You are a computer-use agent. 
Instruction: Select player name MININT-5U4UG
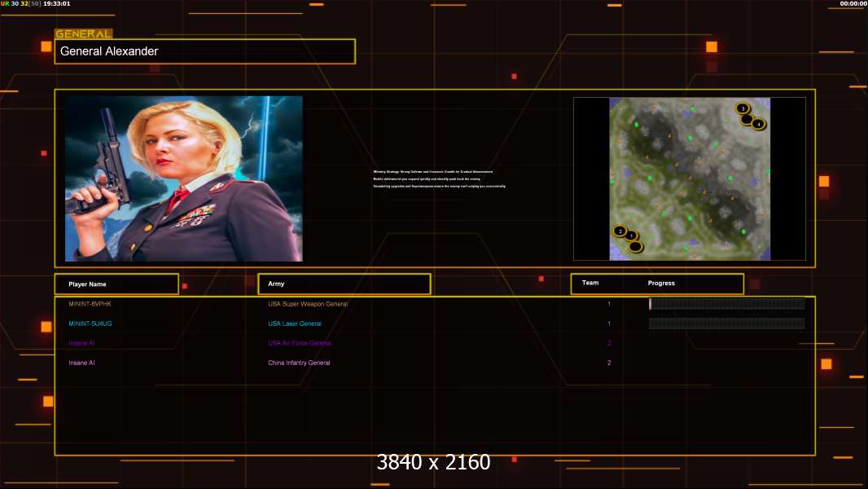click(90, 324)
